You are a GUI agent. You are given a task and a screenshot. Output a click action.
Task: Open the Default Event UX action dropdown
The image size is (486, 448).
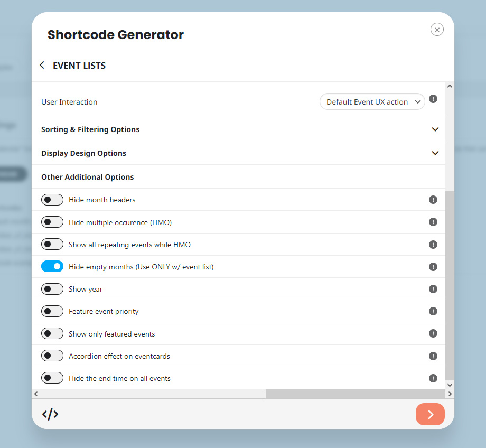(372, 101)
